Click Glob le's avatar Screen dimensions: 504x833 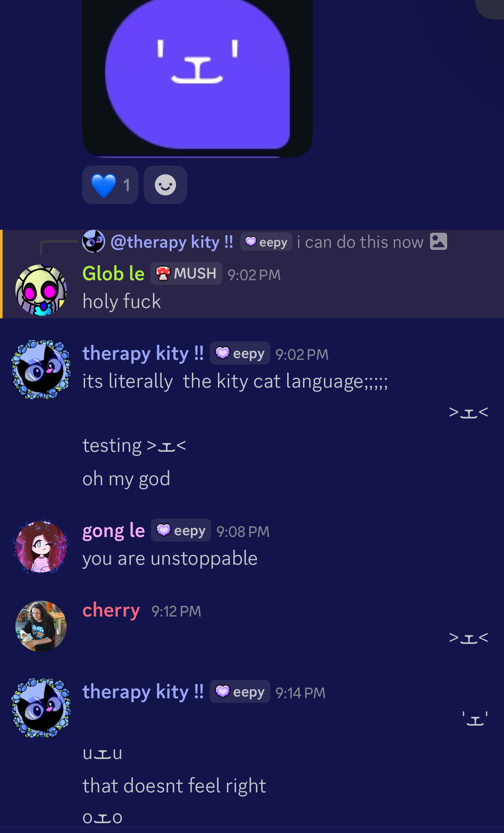click(41, 290)
